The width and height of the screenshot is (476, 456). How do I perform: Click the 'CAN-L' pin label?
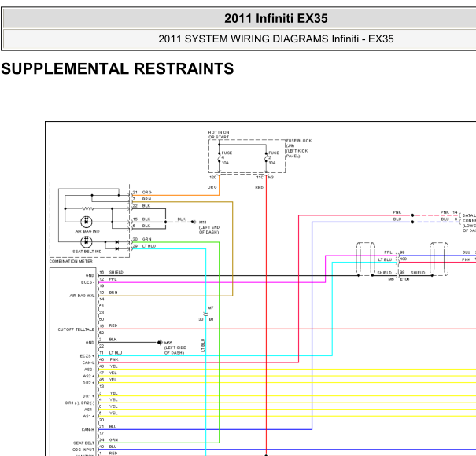pos(88,362)
